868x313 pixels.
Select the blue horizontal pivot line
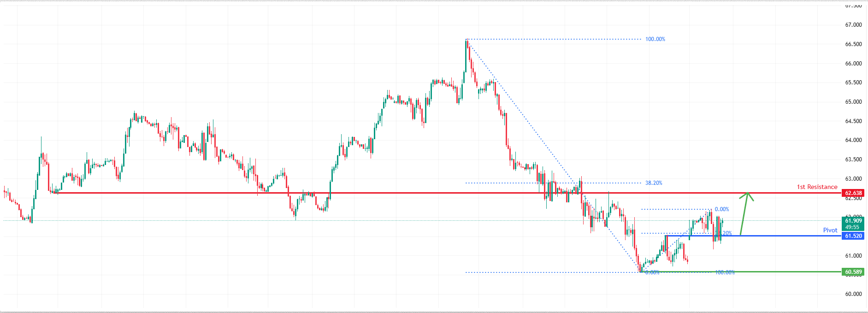coord(784,236)
